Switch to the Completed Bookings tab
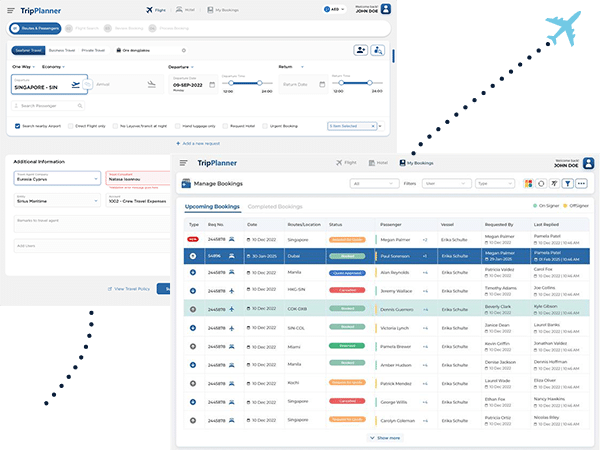The image size is (600, 450). 275,206
